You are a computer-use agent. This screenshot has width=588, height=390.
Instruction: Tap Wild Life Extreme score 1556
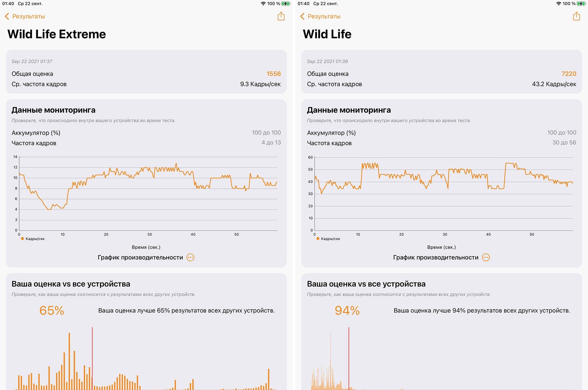click(x=273, y=74)
